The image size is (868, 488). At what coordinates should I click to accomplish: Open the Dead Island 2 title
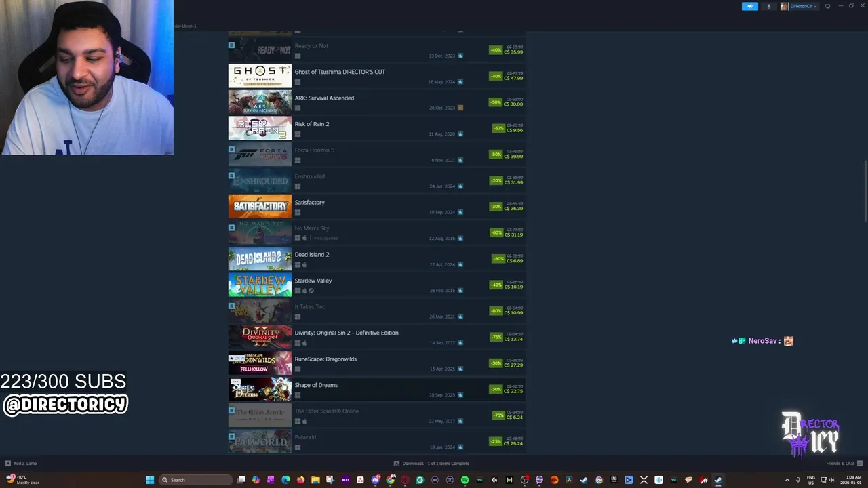click(312, 254)
